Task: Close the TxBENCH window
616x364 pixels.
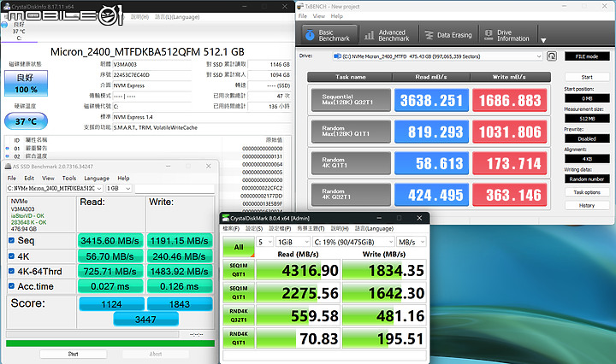Action: [605, 6]
